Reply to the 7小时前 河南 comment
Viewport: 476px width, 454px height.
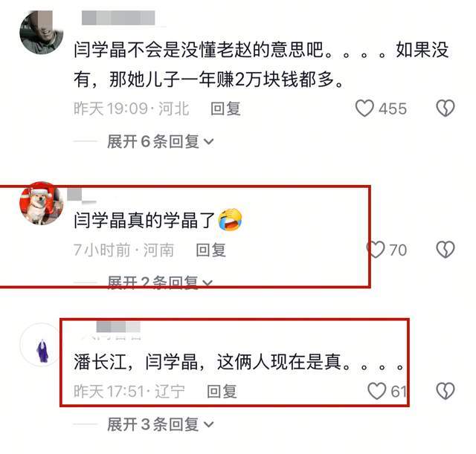[210, 250]
